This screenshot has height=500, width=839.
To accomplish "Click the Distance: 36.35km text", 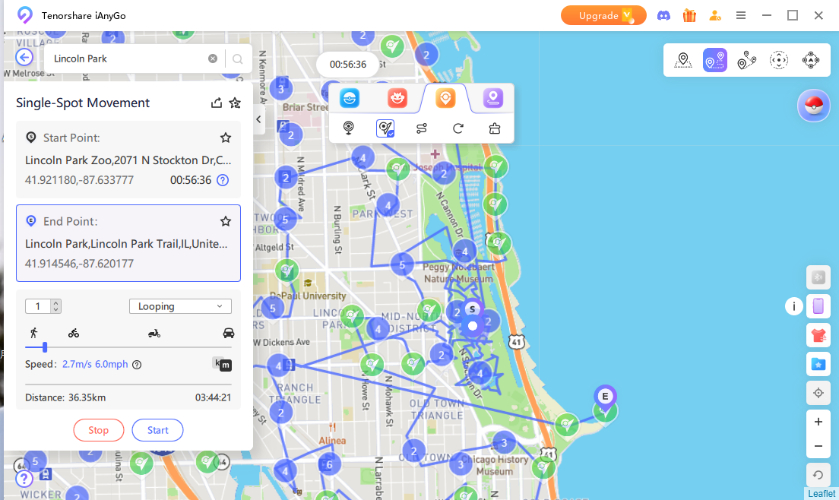I will point(65,398).
